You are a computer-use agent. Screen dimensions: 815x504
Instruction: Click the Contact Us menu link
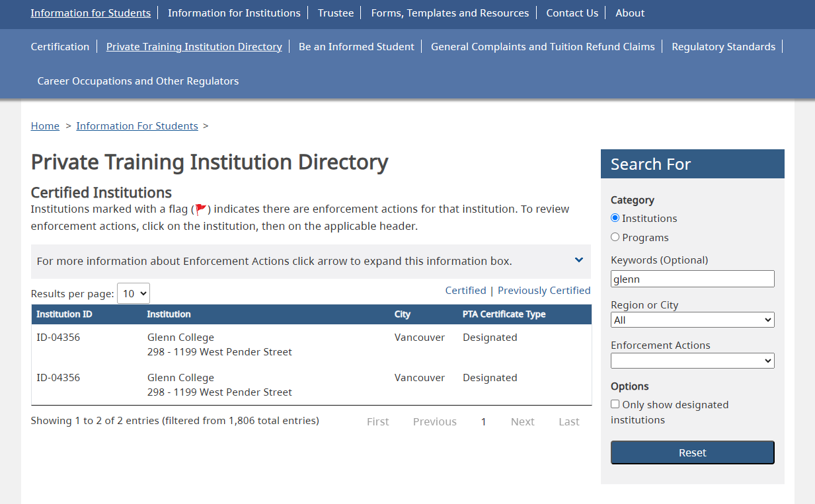click(x=572, y=13)
